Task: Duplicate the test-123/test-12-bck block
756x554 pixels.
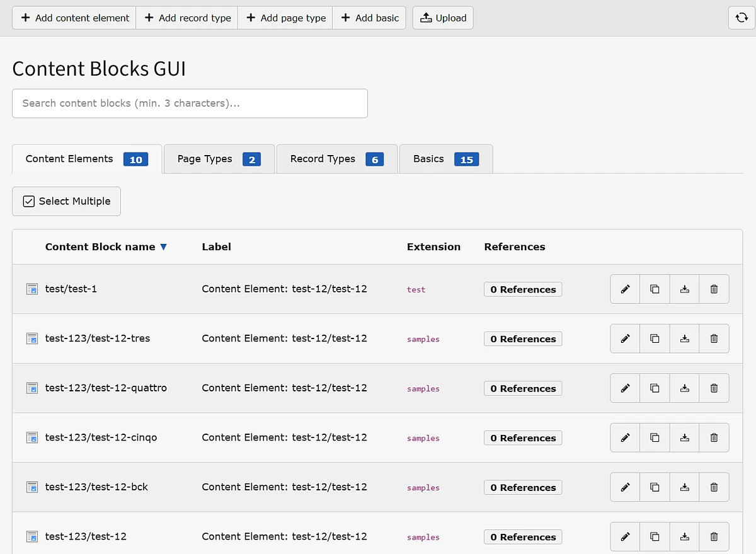Action: (x=655, y=487)
